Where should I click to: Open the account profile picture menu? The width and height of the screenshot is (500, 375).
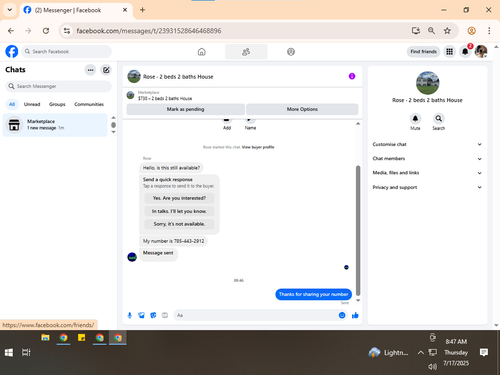coord(481,52)
